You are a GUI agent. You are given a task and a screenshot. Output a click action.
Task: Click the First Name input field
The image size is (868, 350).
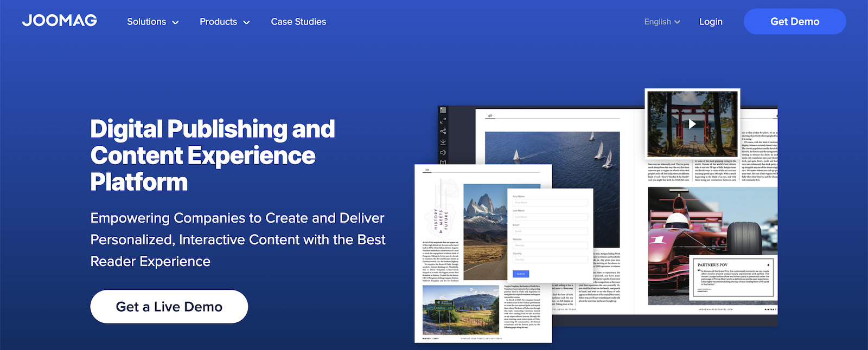coord(550,203)
